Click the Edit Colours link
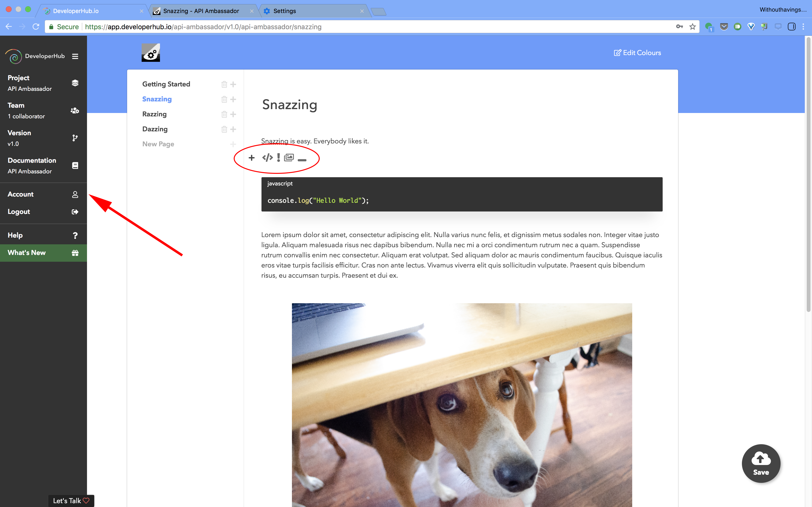Image resolution: width=812 pixels, height=507 pixels. point(637,53)
